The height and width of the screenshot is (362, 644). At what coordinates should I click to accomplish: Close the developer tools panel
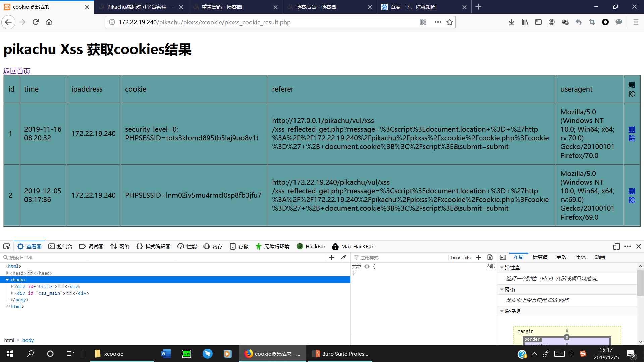click(x=639, y=247)
